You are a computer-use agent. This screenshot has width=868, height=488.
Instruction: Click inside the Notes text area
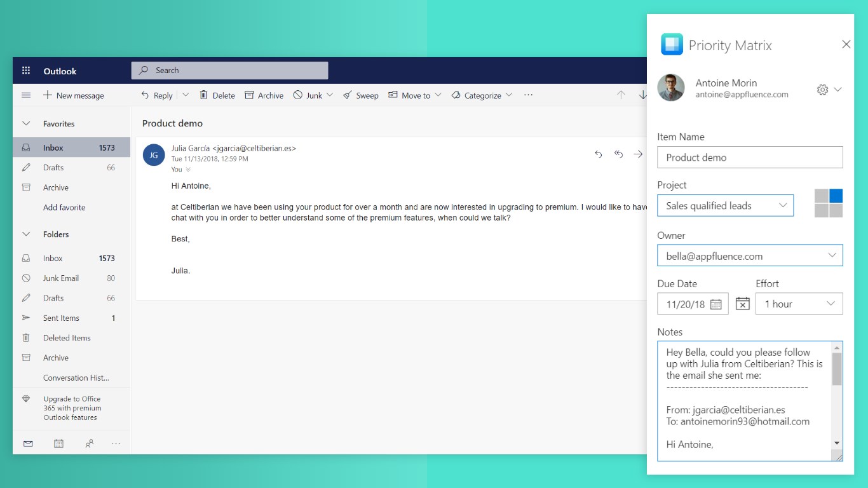744,400
